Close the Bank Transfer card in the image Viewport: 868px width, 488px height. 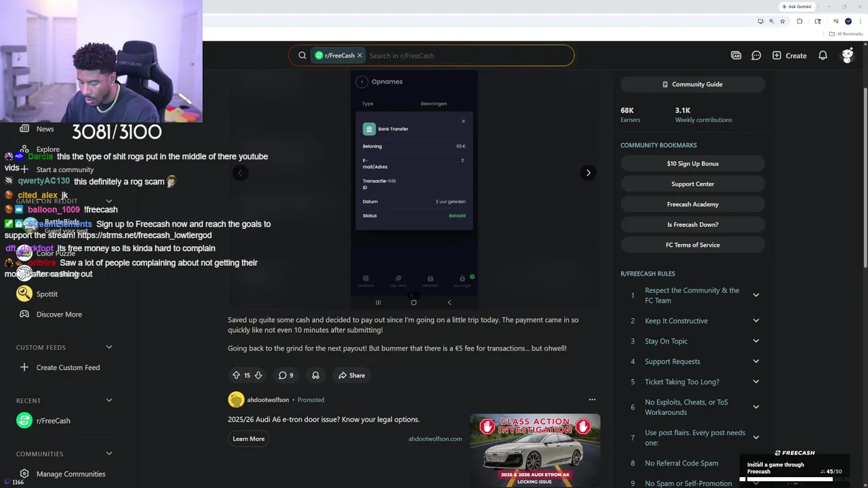pyautogui.click(x=463, y=121)
